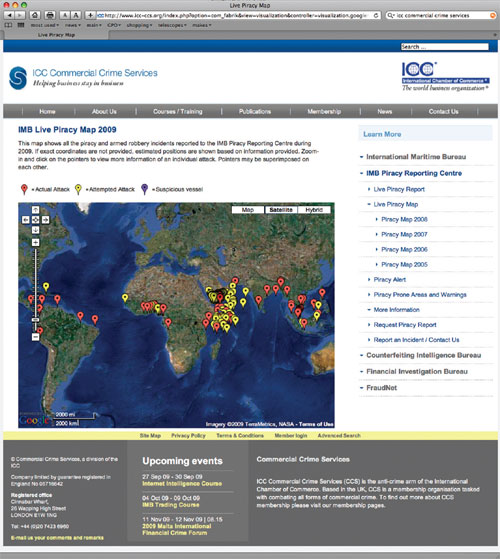This screenshot has height=559, width=500.
Task: Open Piracy Map 2008 link
Action: pyautogui.click(x=404, y=219)
